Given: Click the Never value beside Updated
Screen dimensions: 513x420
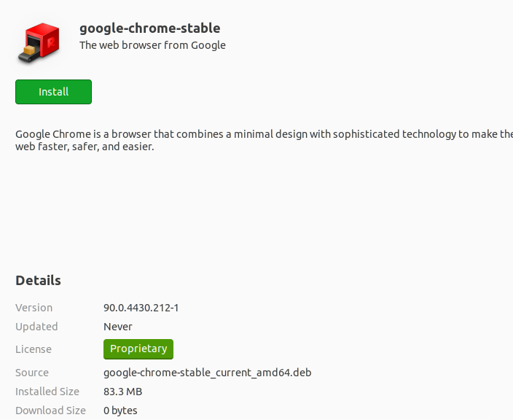Looking at the screenshot, I should (118, 327).
